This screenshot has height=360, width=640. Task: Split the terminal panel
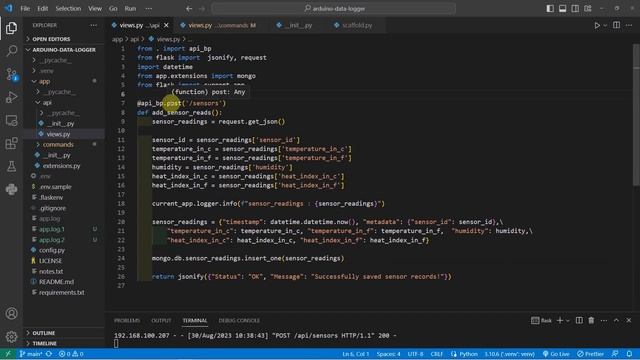pos(579,320)
